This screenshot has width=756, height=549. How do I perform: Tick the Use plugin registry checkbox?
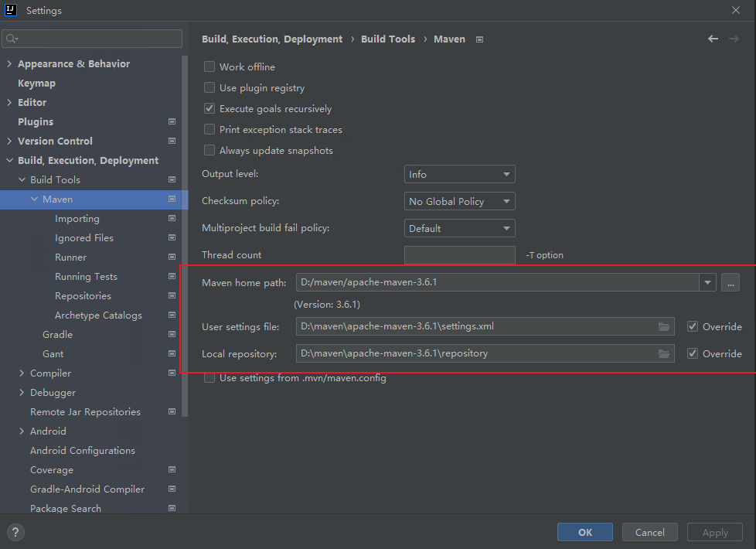pos(209,87)
